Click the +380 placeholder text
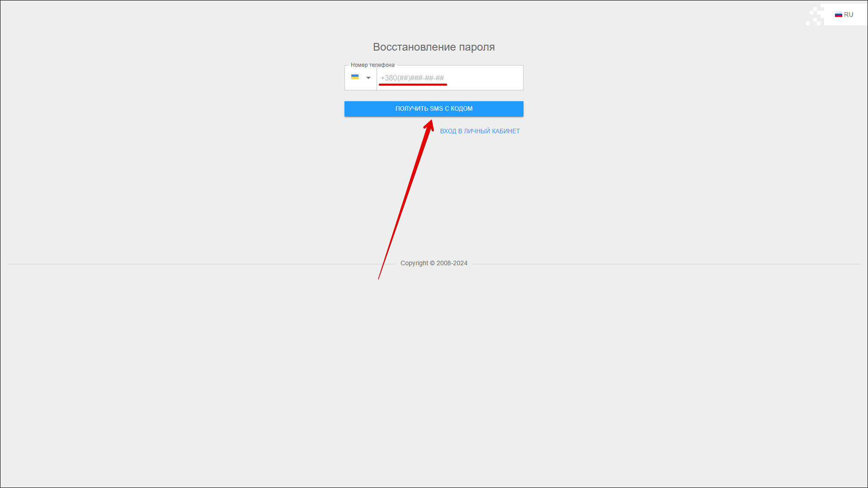This screenshot has width=868, height=488. point(389,78)
